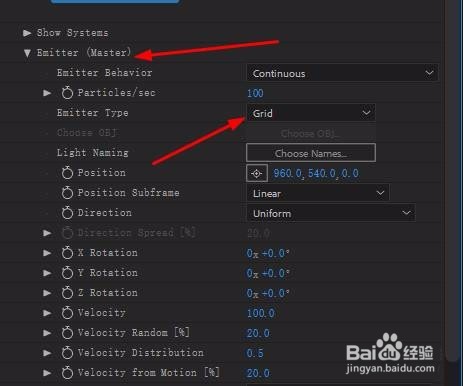Toggle the Particles/sec stopwatch
The image size is (463, 386).
point(67,93)
